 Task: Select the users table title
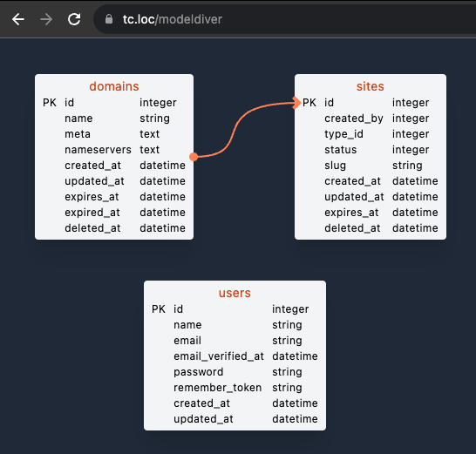click(235, 293)
